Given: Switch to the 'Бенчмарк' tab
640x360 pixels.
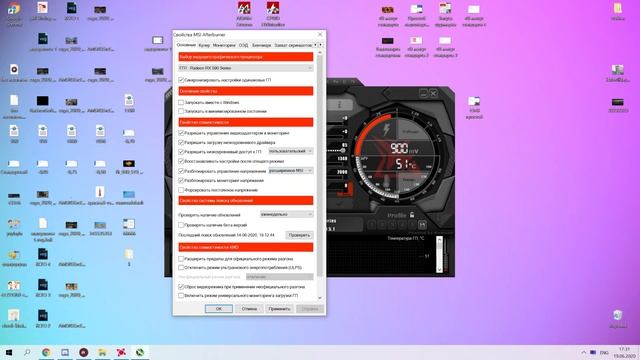Looking at the screenshot, I should click(x=261, y=45).
